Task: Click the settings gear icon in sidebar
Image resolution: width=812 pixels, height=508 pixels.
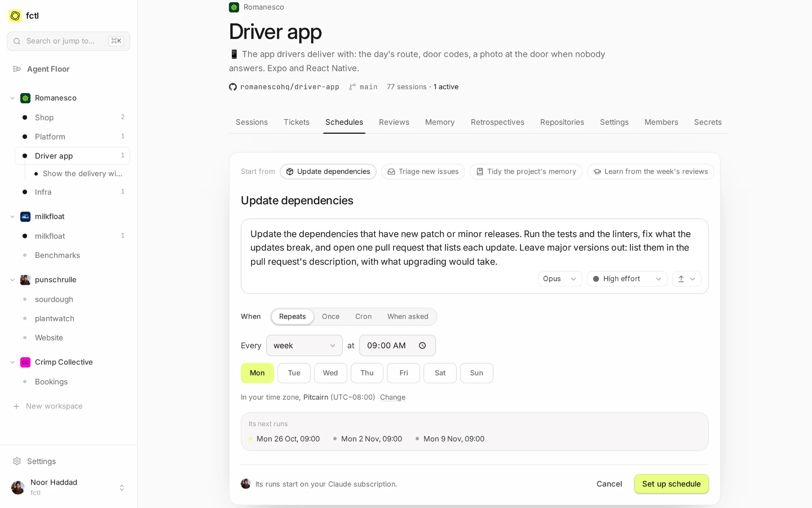Action: [x=17, y=461]
